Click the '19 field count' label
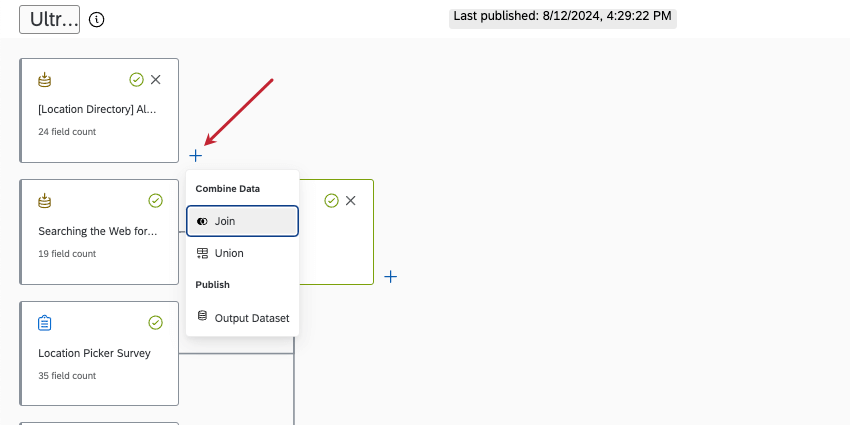Viewport: 850px width, 425px height. pos(67,254)
